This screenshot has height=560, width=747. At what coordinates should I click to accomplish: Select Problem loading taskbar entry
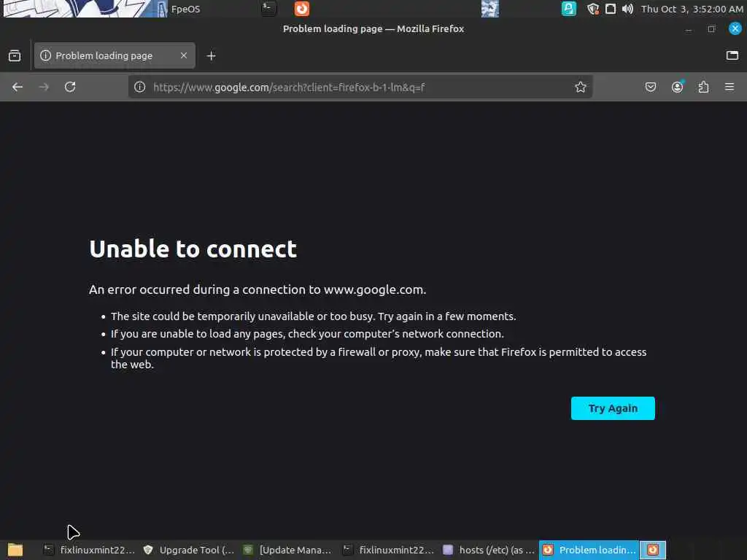589,550
